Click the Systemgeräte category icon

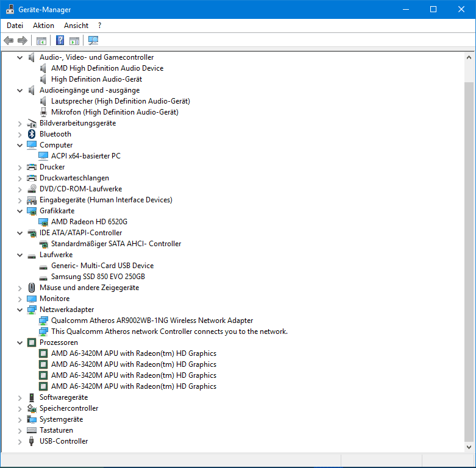click(x=32, y=419)
